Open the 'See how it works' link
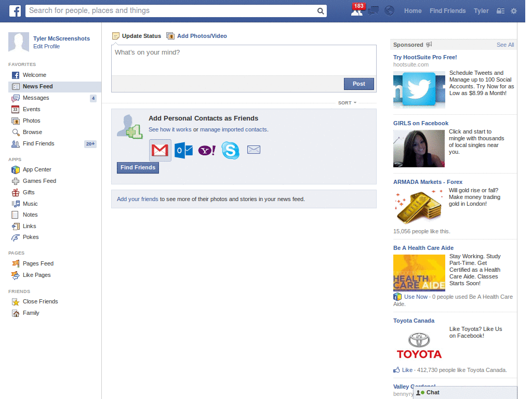The height and width of the screenshot is (399, 532). coord(170,129)
